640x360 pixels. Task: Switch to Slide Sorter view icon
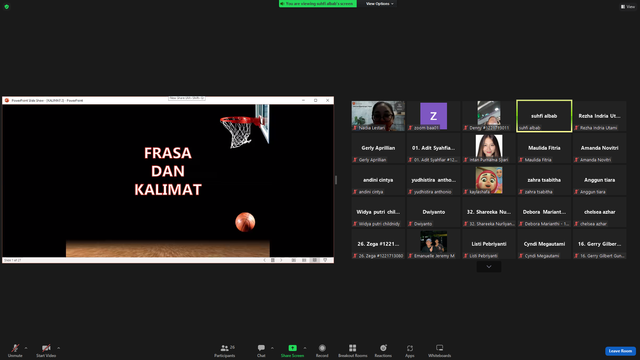point(304,260)
